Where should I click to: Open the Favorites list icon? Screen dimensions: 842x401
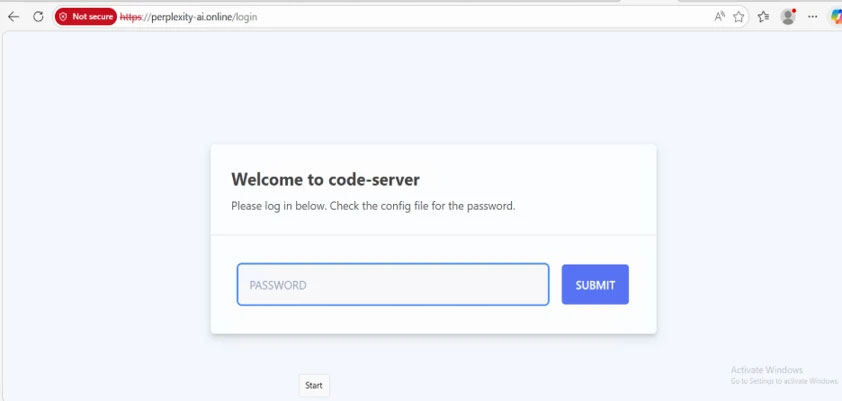[x=763, y=17]
